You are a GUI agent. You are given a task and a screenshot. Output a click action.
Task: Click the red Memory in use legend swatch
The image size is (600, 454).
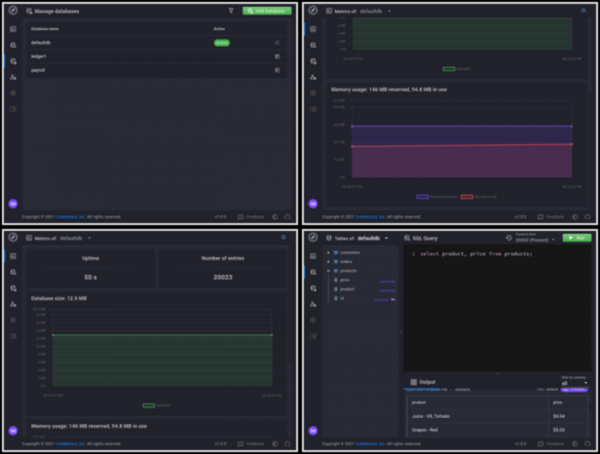point(467,197)
